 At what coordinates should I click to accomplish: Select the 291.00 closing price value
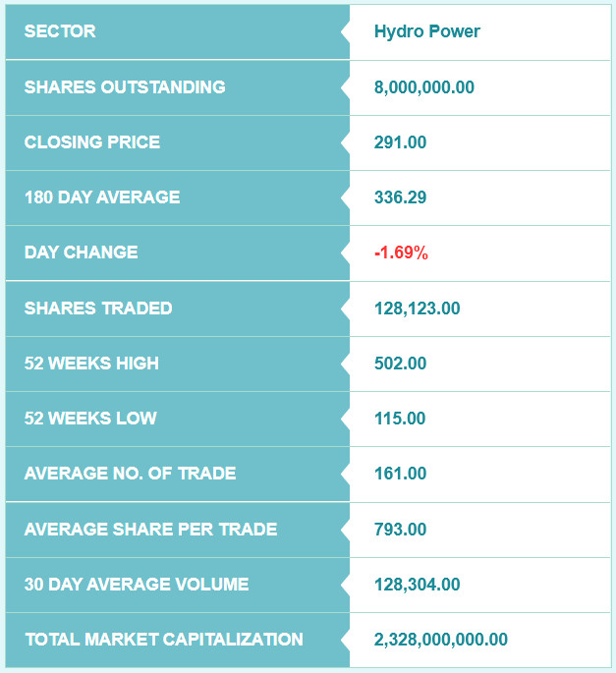400,142
